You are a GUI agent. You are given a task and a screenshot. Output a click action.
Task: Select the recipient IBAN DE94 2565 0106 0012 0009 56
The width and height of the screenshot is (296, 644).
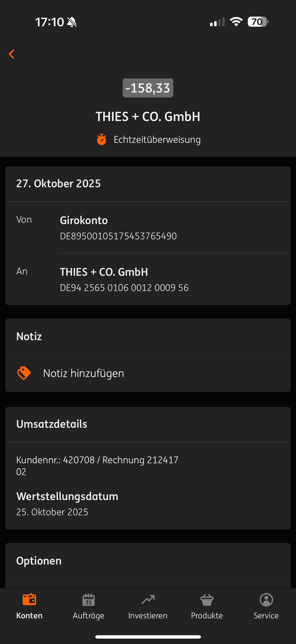coord(124,288)
